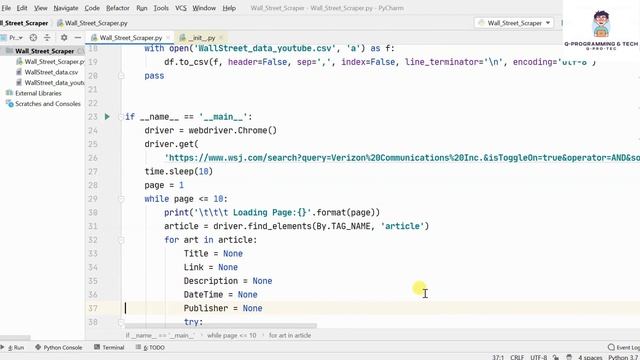Open the VCS menu
The image size is (640, 360).
point(180,8)
